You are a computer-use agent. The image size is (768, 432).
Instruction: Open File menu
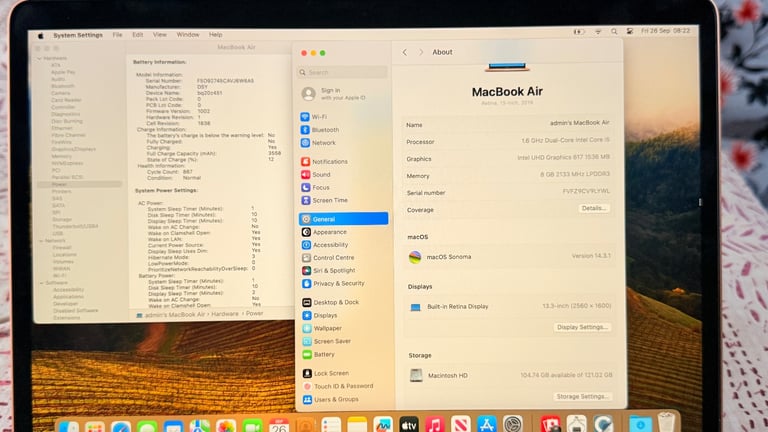[118, 35]
